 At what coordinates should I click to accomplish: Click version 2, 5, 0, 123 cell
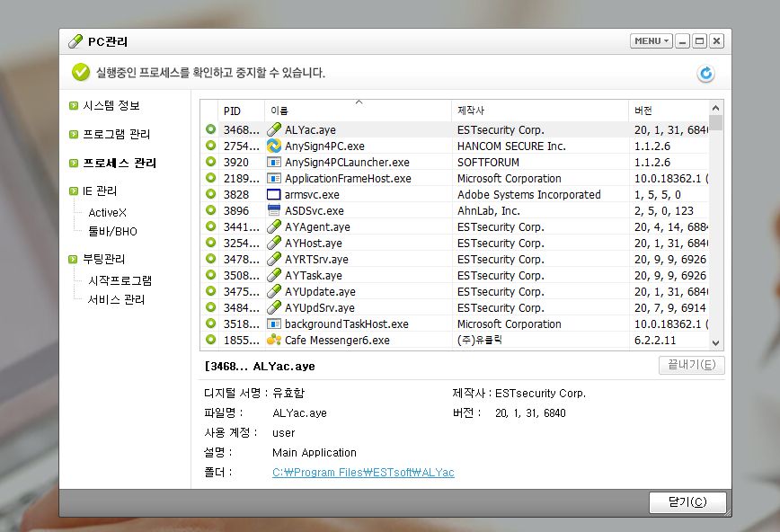point(663,211)
